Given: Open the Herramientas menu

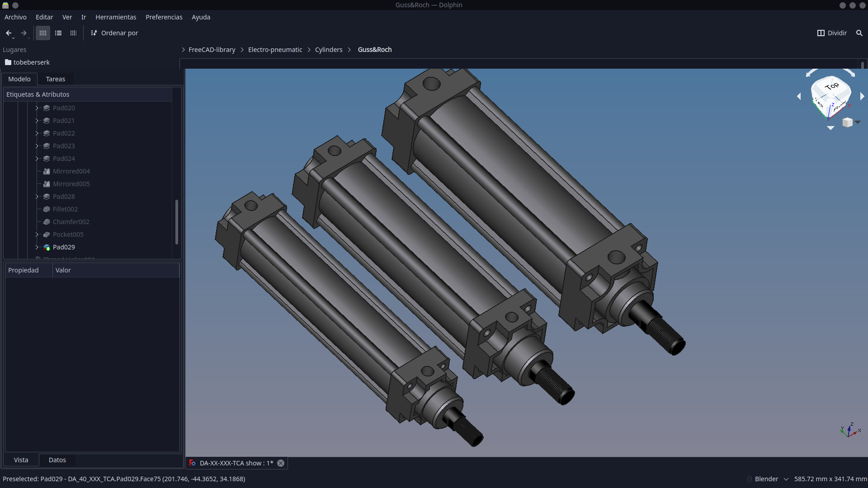Looking at the screenshot, I should click(x=116, y=17).
